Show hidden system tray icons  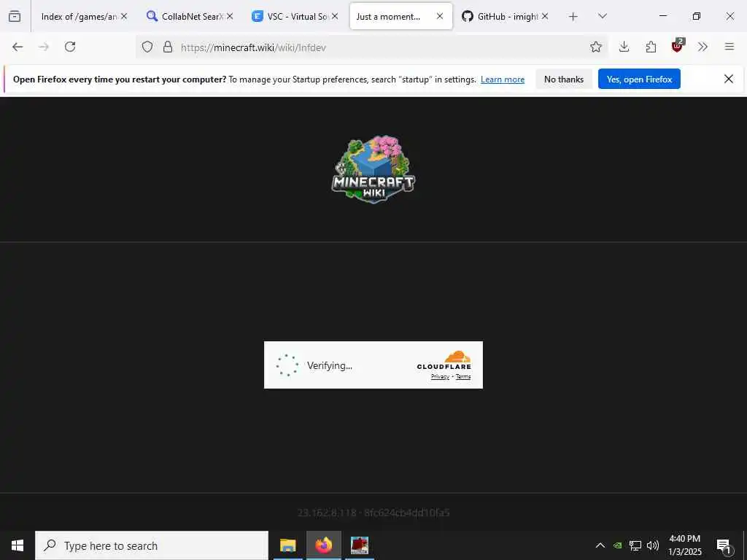click(x=600, y=545)
